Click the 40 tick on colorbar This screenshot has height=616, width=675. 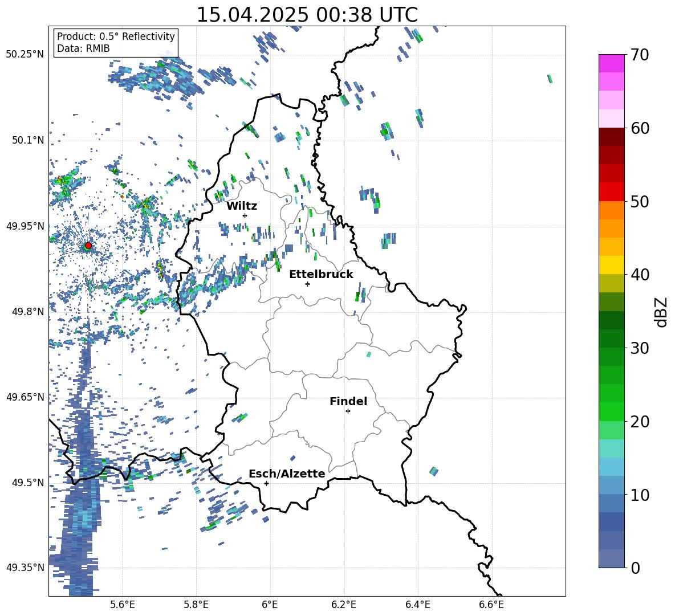pos(640,275)
